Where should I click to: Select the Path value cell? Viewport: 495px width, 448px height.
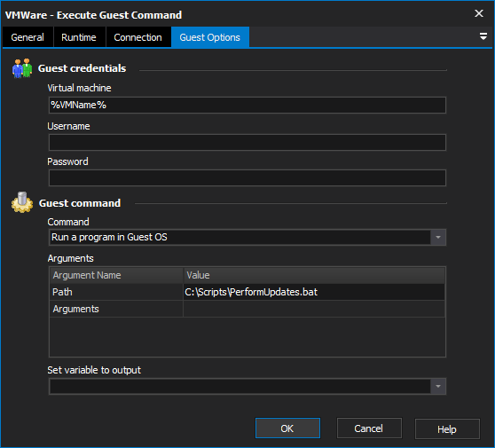(314, 292)
